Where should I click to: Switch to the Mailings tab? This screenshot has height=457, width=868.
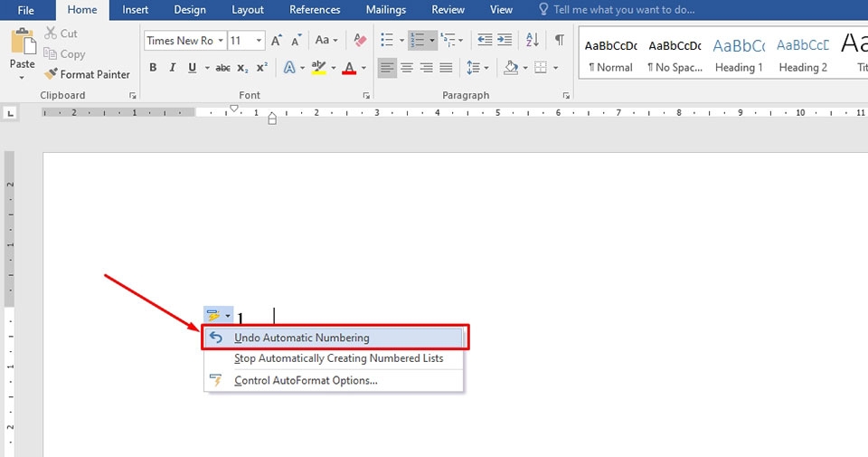(386, 10)
